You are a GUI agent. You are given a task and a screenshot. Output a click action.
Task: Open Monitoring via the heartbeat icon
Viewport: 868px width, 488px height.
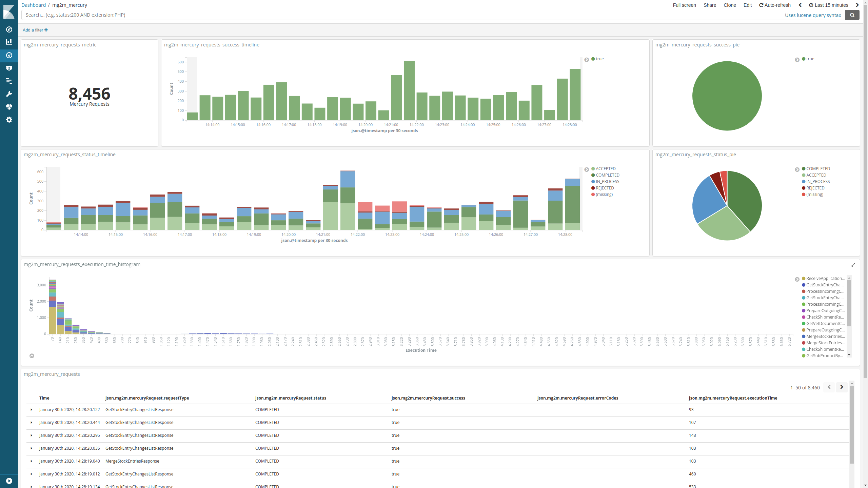9,107
